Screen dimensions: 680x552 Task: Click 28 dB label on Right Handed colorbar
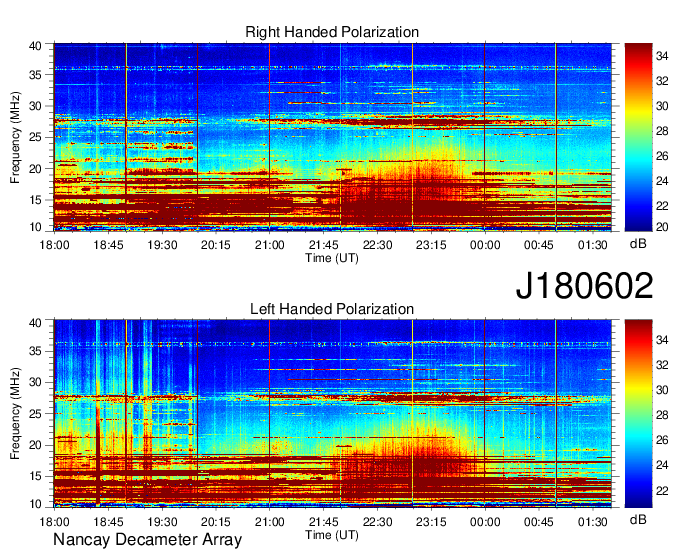point(662,131)
